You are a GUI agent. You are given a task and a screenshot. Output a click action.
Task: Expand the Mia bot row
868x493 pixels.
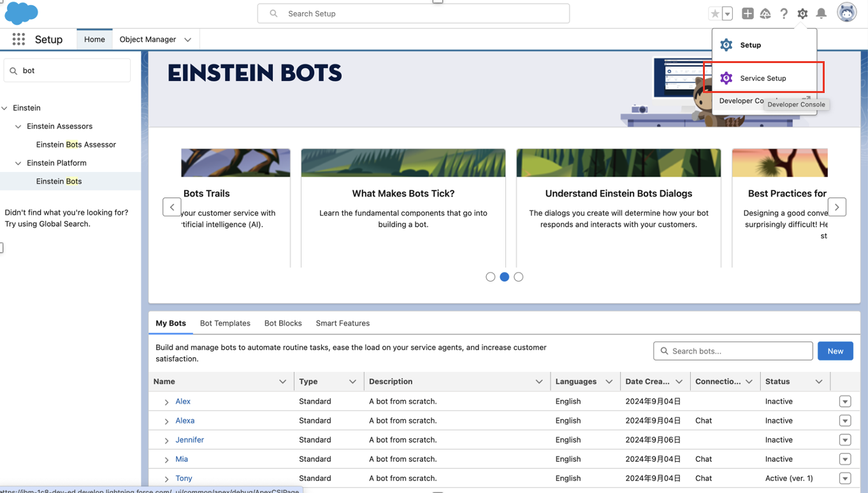(x=166, y=459)
